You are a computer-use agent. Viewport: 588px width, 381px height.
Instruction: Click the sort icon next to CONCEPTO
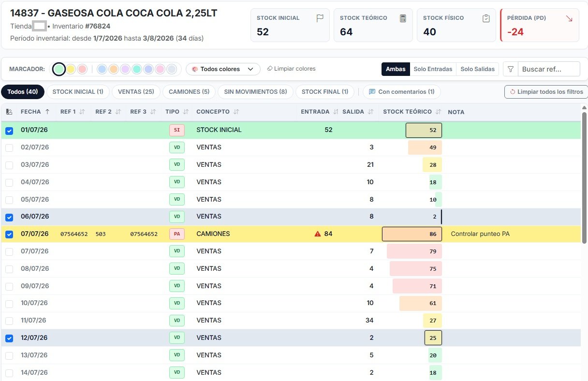tap(236, 112)
